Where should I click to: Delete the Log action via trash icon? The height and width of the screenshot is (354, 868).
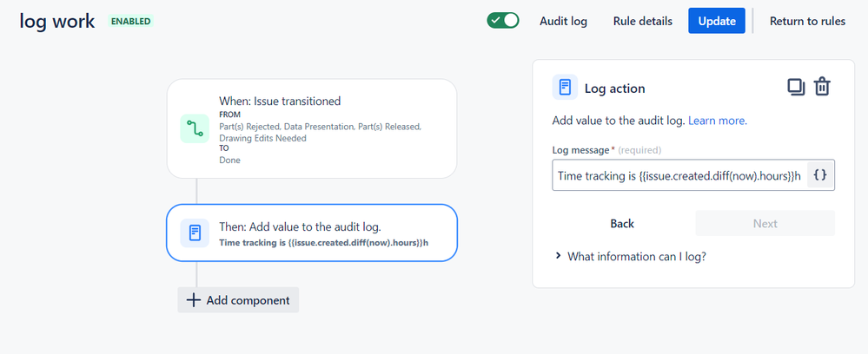[x=822, y=88]
